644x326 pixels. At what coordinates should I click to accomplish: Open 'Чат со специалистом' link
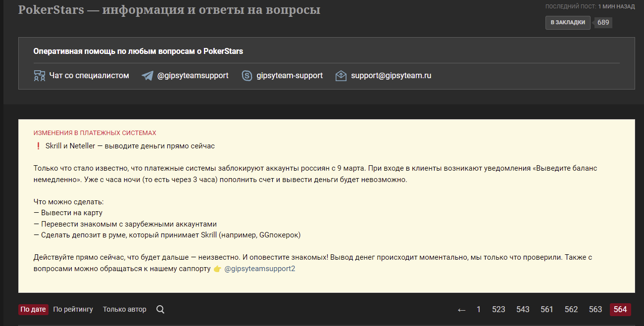pos(89,76)
